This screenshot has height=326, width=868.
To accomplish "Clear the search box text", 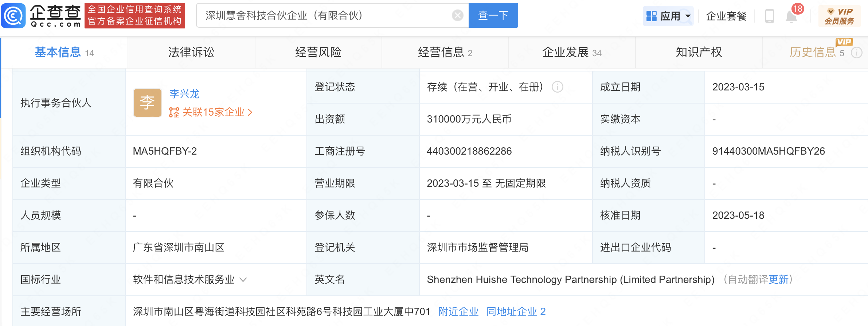I will [457, 15].
